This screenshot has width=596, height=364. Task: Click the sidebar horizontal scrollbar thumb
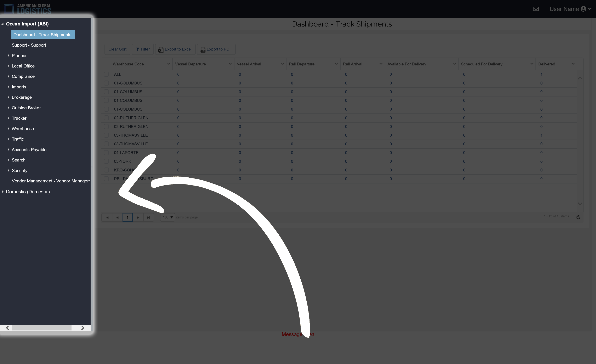click(42, 328)
